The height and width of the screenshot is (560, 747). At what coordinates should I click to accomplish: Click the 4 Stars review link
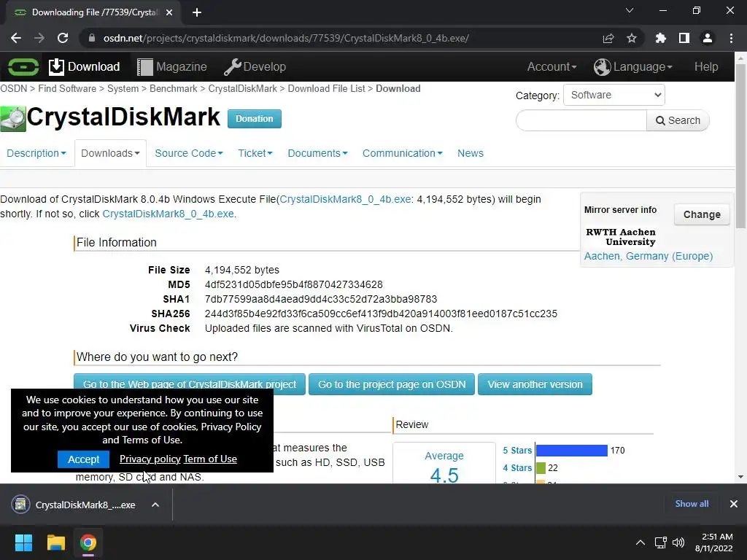click(x=517, y=468)
